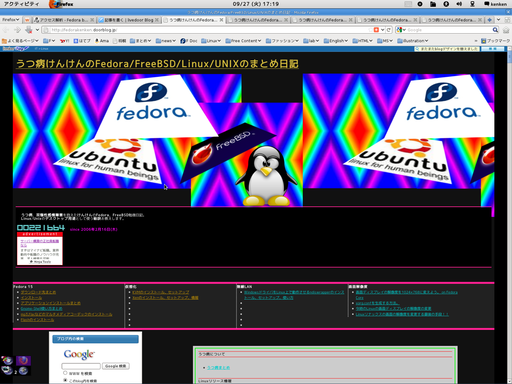
Task: Select the WWW を検索 radio button
Action: [65, 373]
